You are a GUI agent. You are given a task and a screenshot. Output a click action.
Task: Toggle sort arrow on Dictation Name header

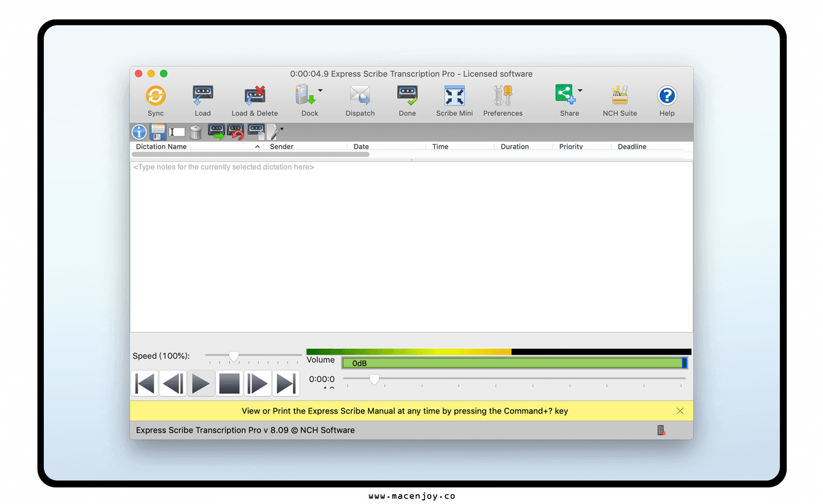click(258, 147)
